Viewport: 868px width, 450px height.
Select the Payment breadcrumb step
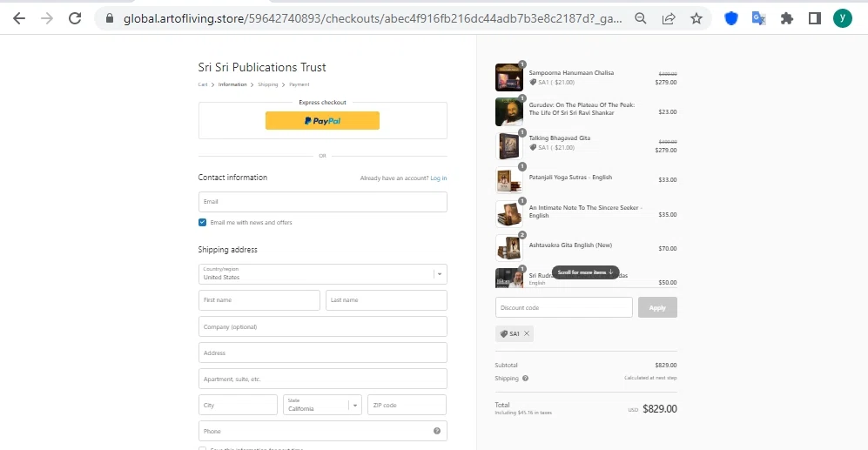click(x=299, y=84)
